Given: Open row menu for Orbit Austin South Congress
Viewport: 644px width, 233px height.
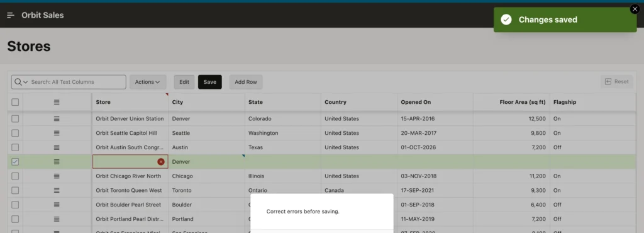Looking at the screenshot, I should click(57, 147).
